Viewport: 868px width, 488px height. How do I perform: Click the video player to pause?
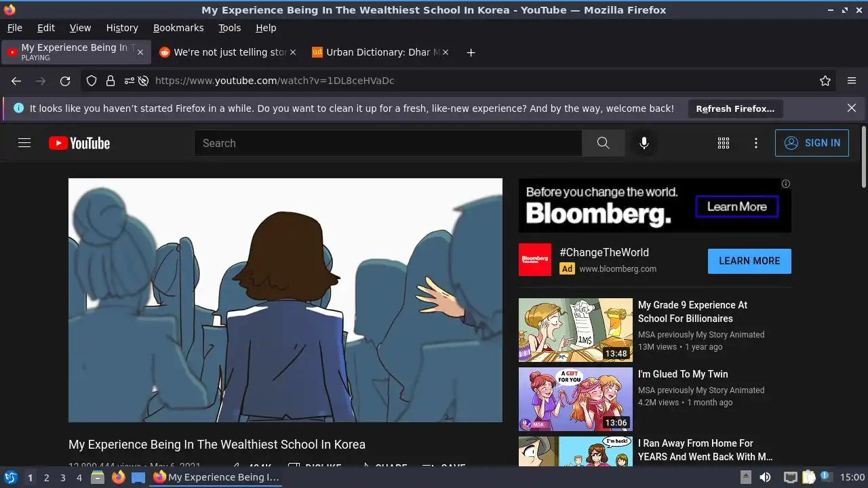[285, 300]
